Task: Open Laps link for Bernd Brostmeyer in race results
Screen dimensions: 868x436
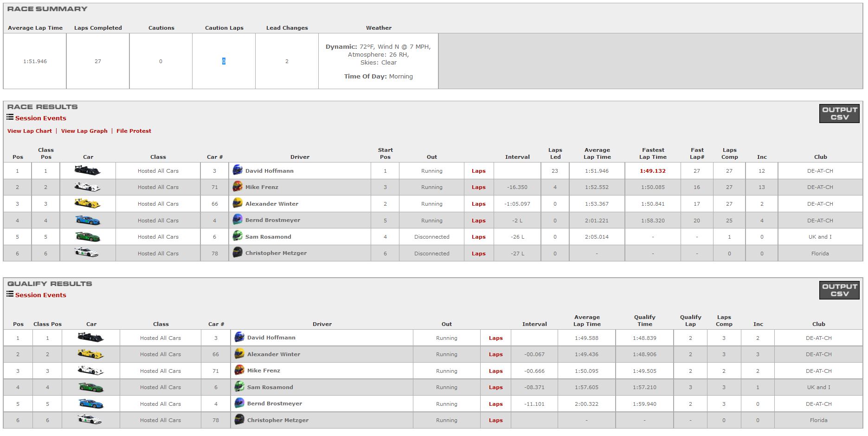Action: pyautogui.click(x=478, y=221)
